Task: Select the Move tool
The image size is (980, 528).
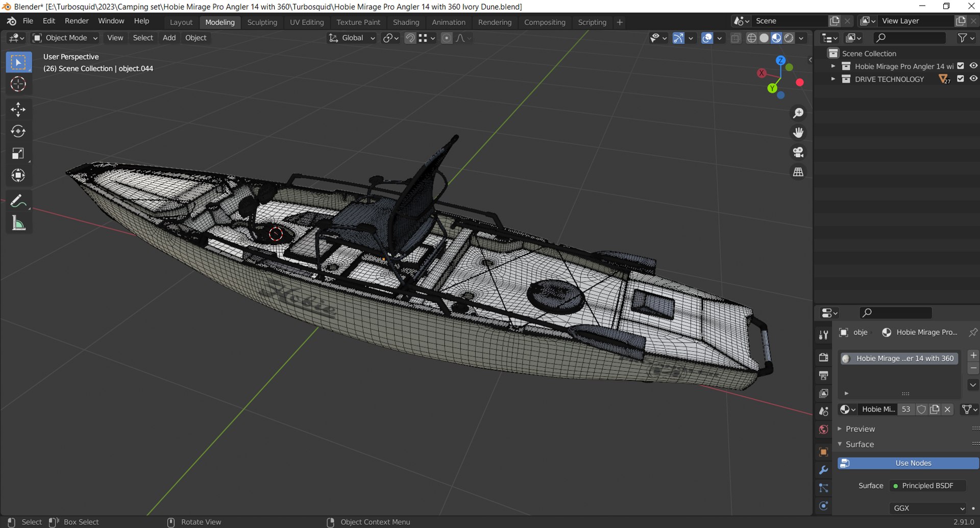Action: click(18, 109)
